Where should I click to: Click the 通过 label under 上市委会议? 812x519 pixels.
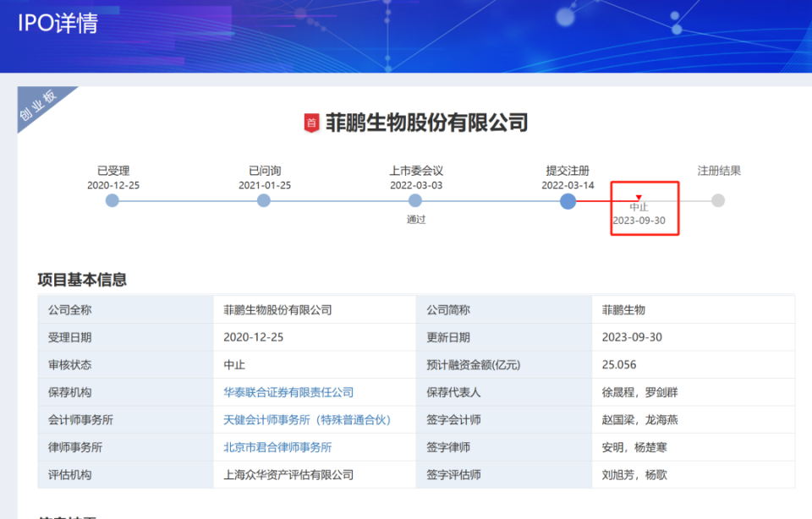click(x=415, y=218)
